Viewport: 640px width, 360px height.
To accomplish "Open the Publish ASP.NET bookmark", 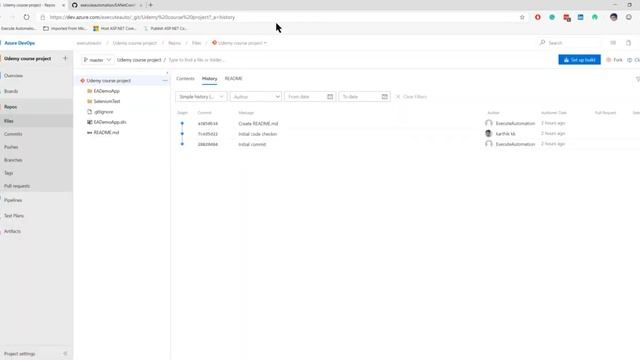I will click(x=165, y=29).
